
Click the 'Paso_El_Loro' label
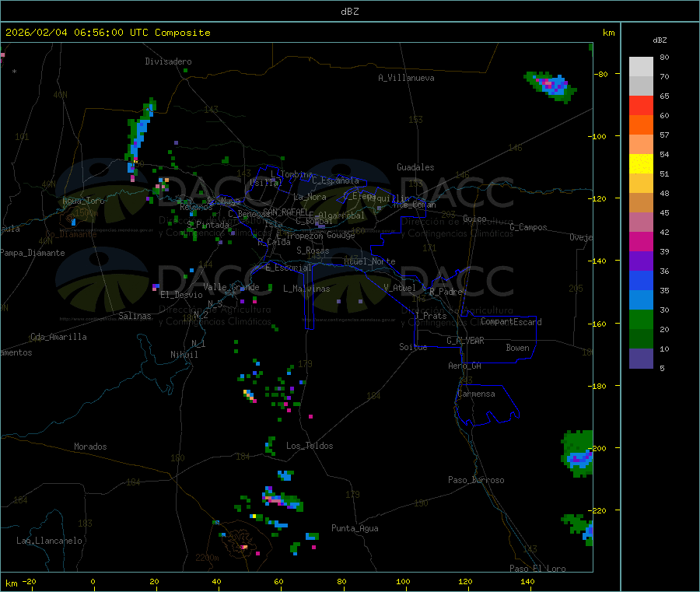click(537, 569)
